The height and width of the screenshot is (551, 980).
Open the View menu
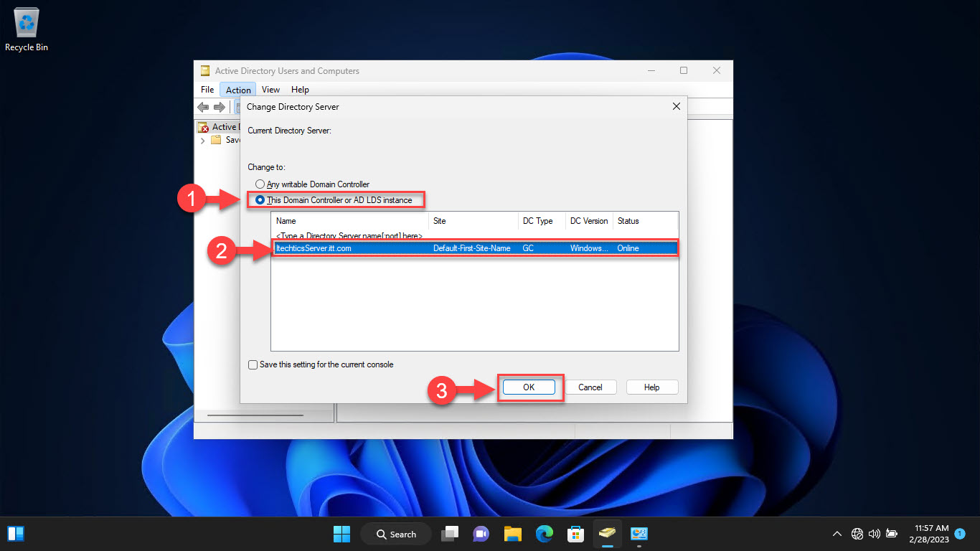270,89
